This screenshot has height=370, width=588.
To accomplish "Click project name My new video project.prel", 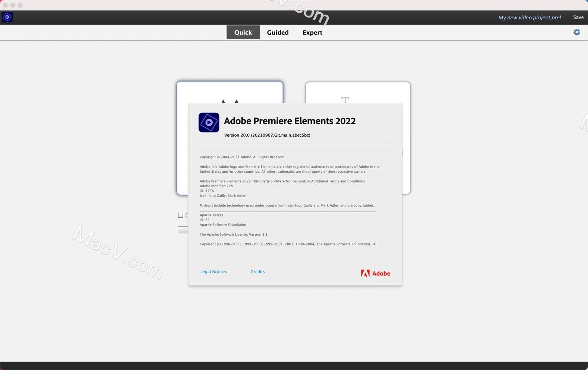I will (x=529, y=17).
